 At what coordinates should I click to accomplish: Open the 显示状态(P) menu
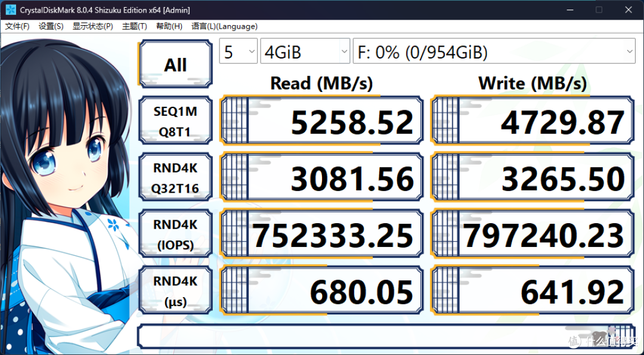(93, 26)
